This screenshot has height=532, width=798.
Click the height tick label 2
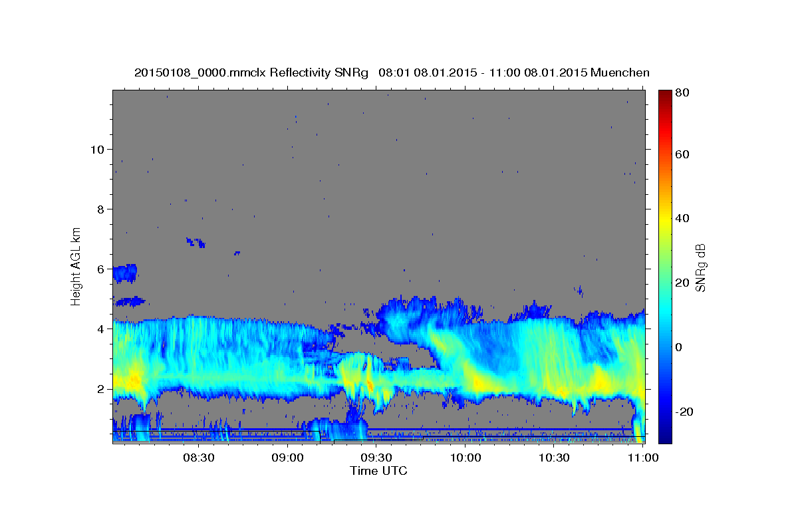100,388
